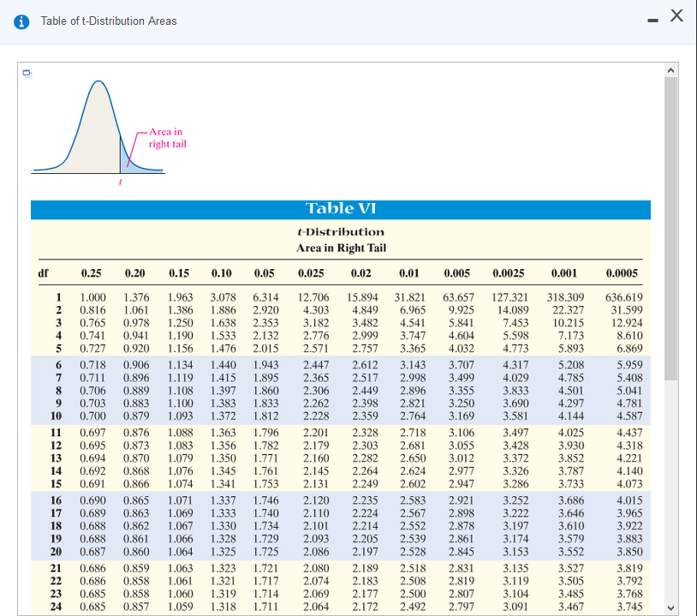
Task: Click the scroll up arrow of table pane
Action: tap(670, 70)
